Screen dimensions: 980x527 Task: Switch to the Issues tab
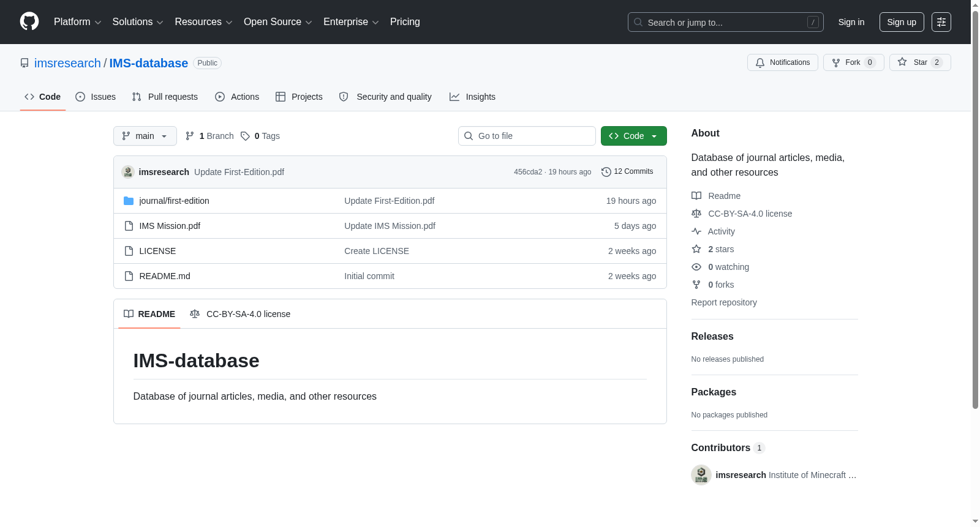(96, 97)
